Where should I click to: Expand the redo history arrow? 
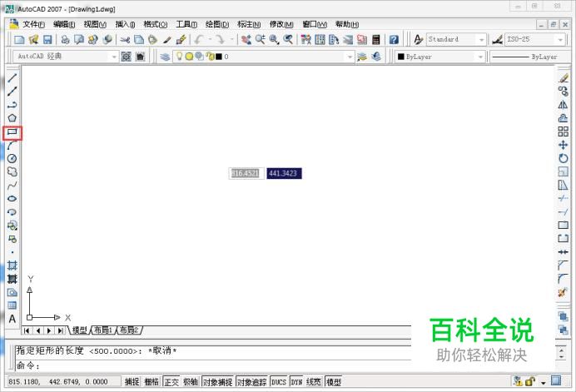tap(231, 39)
